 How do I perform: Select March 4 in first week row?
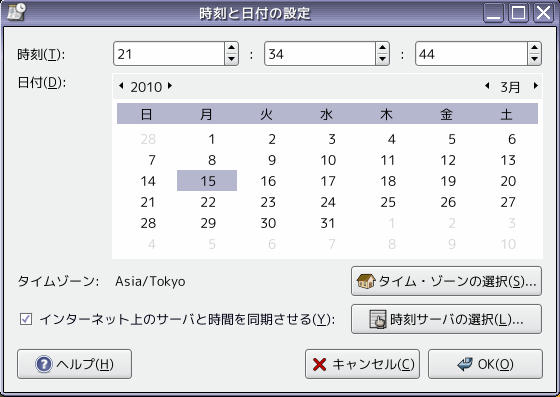pyautogui.click(x=391, y=139)
